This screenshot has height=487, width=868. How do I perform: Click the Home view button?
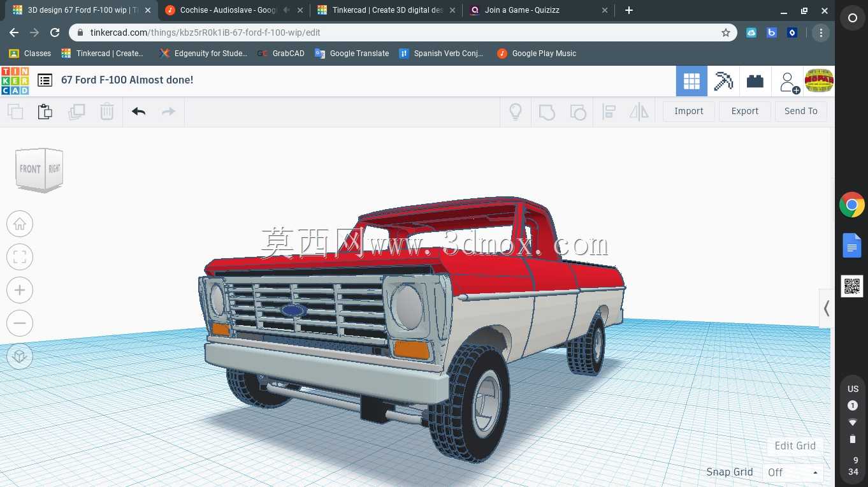pyautogui.click(x=20, y=224)
